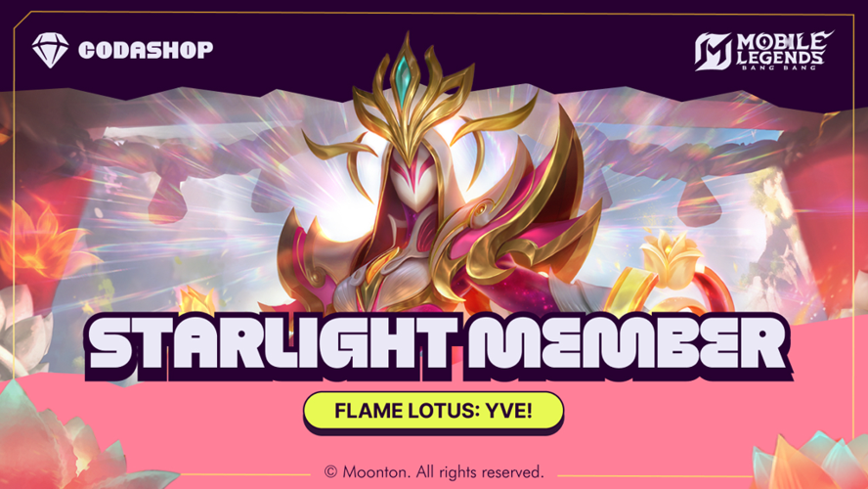
Task: Click the Moonton copyright notice text
Action: (434, 471)
